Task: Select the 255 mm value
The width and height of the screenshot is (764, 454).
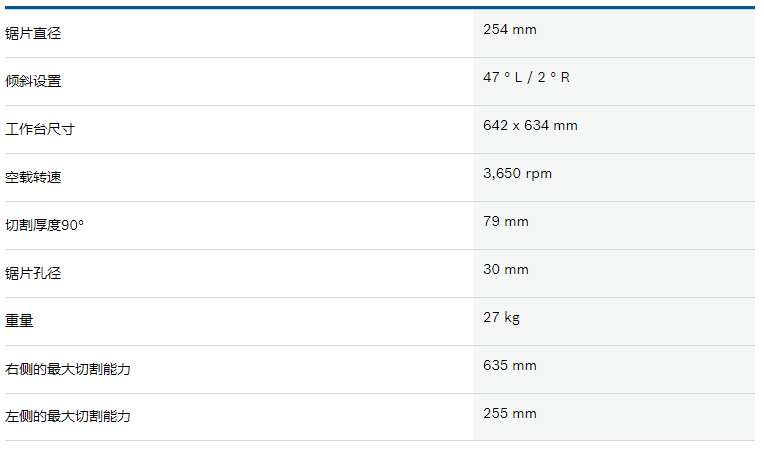Action: tap(510, 414)
